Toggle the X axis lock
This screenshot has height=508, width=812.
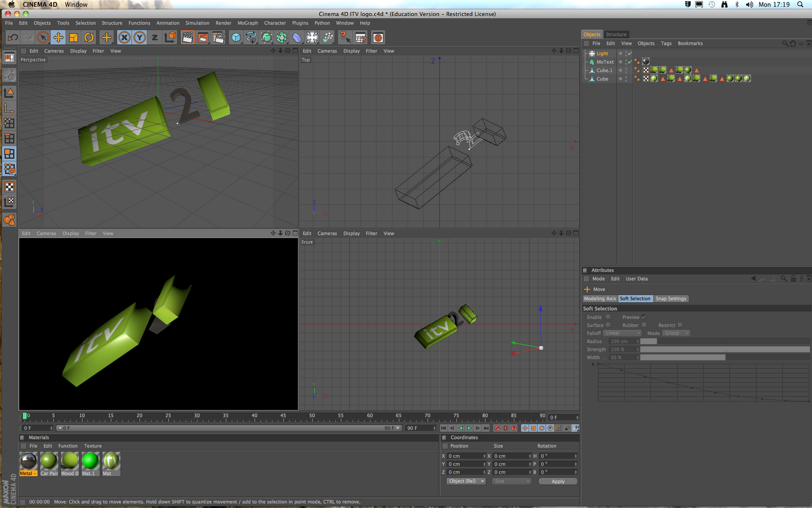click(x=124, y=38)
